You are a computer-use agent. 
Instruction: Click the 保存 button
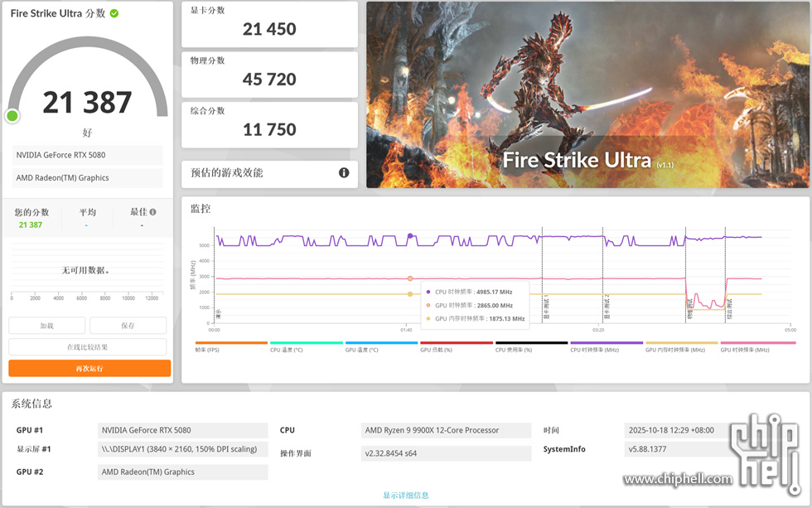[x=128, y=326]
